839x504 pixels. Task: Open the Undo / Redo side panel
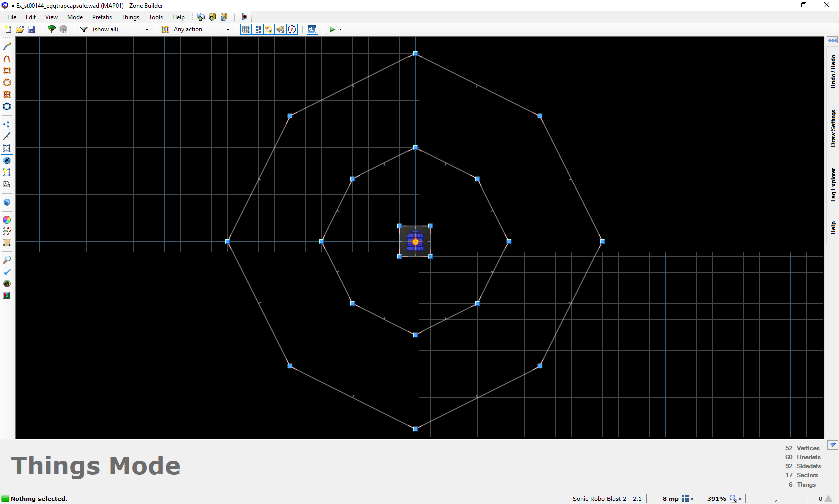point(833,72)
